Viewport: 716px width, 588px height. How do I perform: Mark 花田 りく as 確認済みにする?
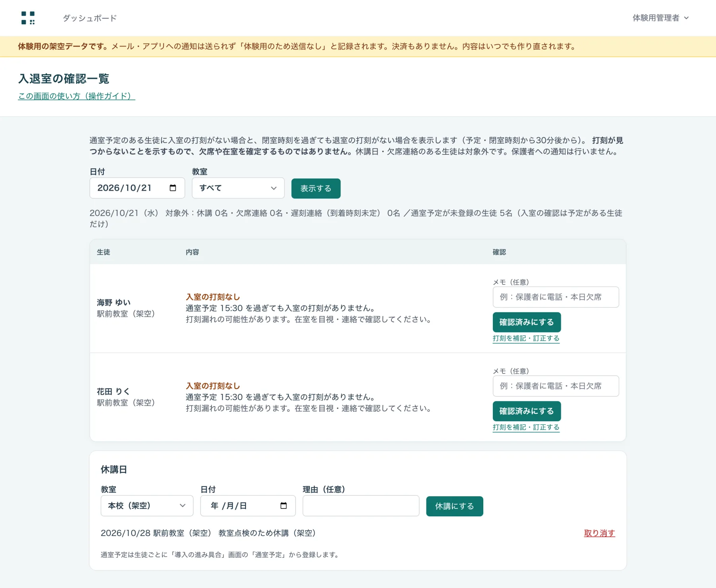(527, 411)
